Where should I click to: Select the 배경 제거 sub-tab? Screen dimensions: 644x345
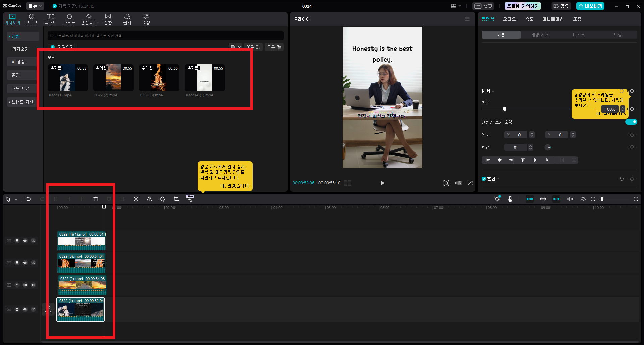click(x=540, y=35)
